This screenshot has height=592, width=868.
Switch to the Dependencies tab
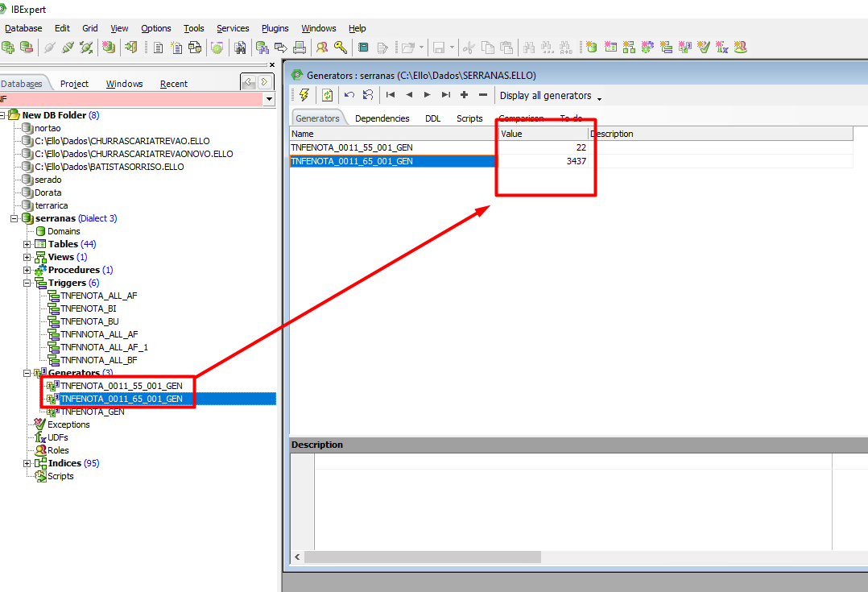coord(382,118)
